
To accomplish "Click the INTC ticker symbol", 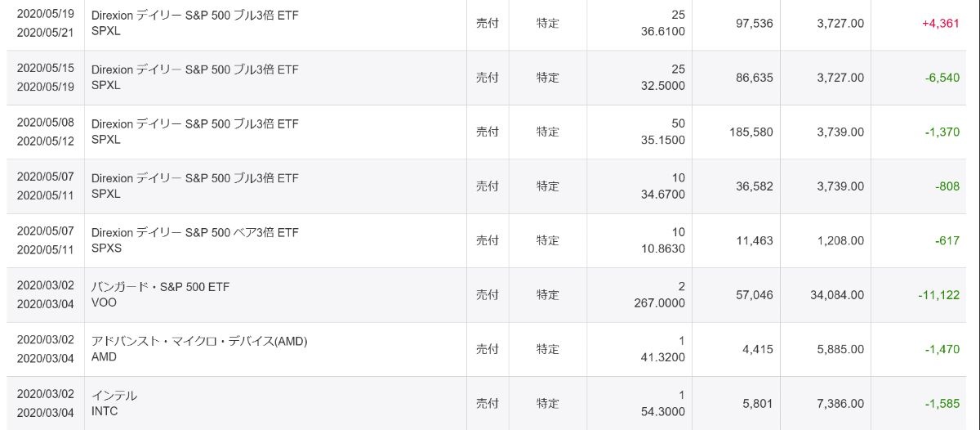I will [105, 411].
